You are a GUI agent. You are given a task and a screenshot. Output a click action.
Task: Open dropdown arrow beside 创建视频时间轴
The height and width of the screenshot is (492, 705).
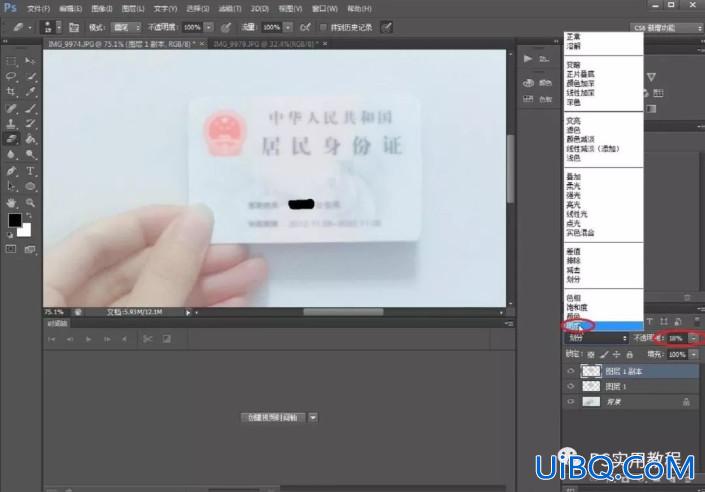click(x=313, y=417)
